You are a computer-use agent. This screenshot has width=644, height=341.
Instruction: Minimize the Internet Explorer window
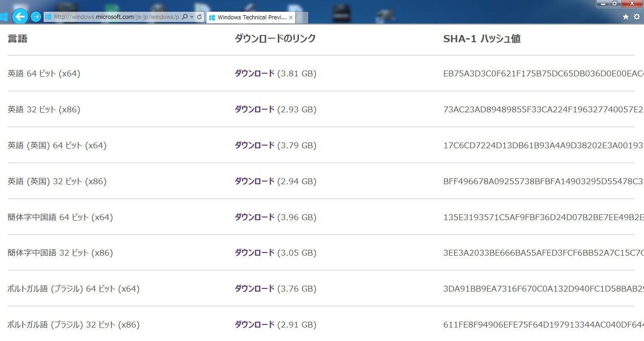click(603, 4)
